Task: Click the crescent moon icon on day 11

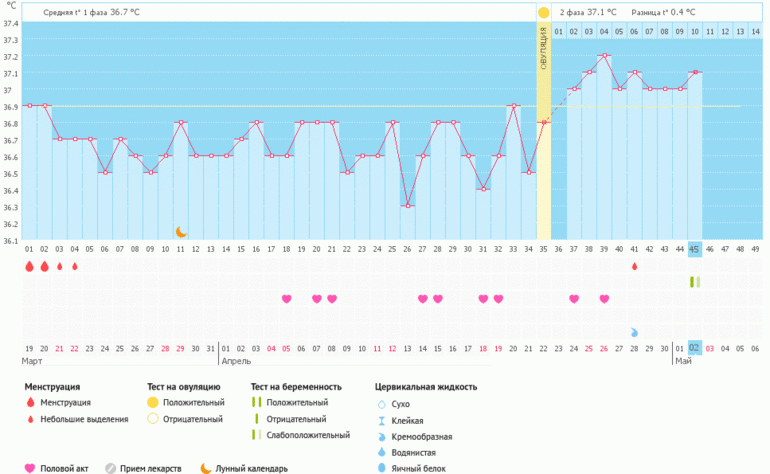Action: pyautogui.click(x=181, y=232)
